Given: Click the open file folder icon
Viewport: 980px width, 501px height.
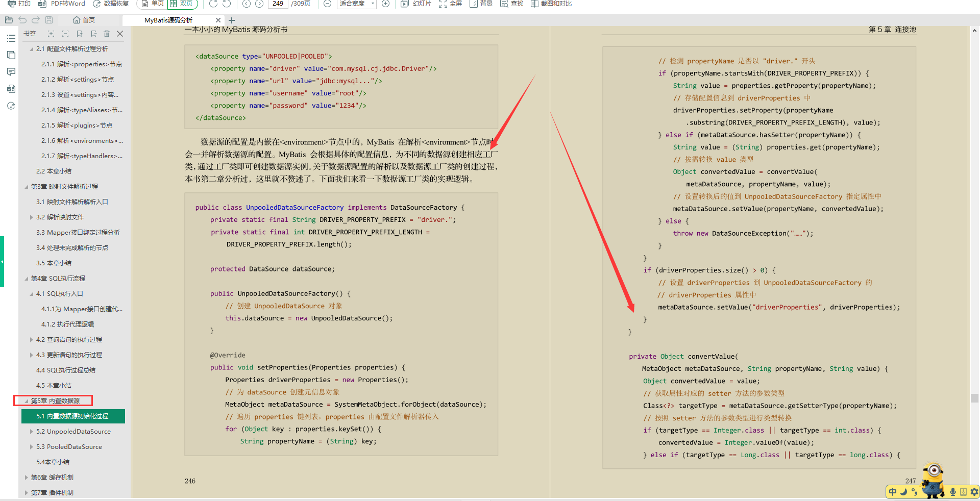Looking at the screenshot, I should 9,20.
